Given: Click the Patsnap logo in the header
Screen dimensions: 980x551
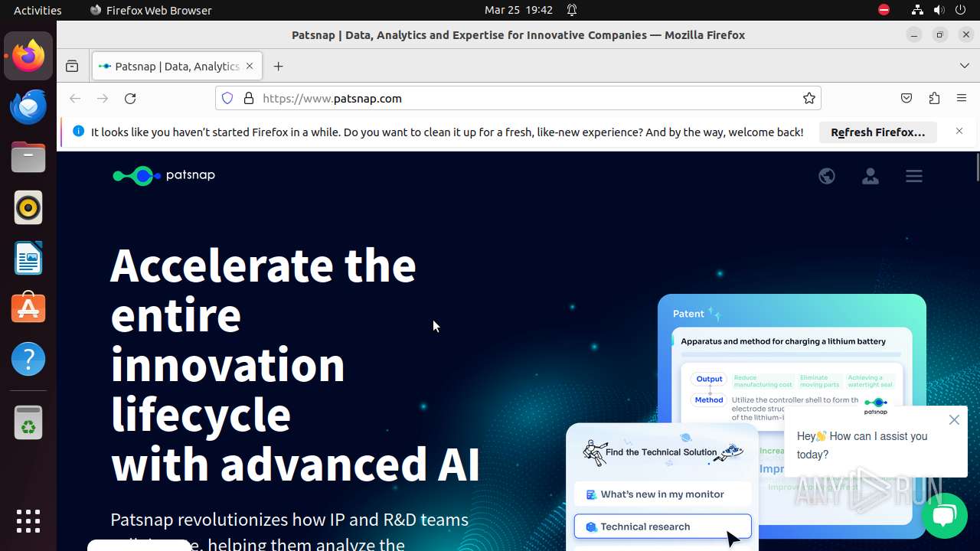Looking at the screenshot, I should tap(164, 175).
